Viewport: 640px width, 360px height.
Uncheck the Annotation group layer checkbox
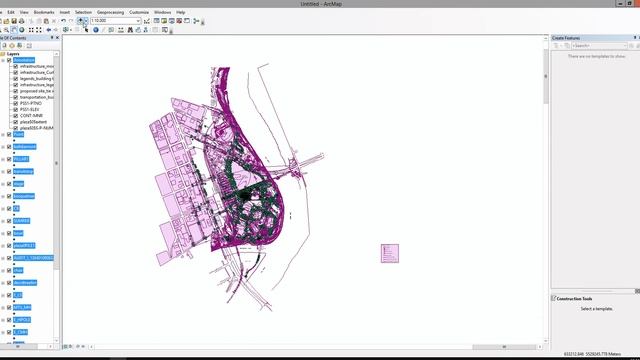pos(9,60)
